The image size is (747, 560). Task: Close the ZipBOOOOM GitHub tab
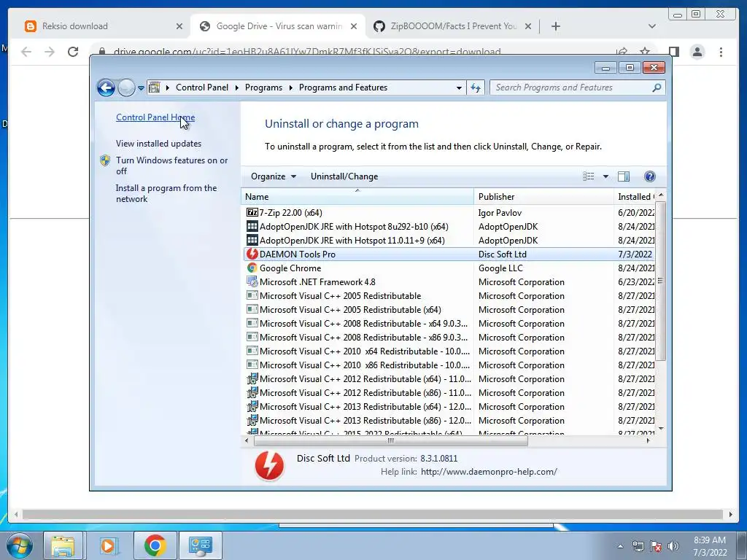(x=528, y=26)
